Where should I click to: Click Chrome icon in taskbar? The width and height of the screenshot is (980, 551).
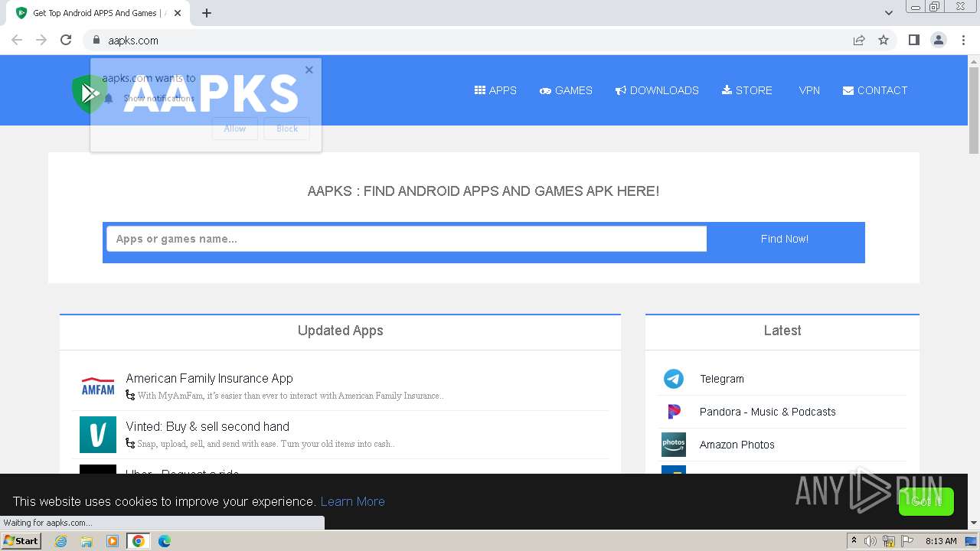pyautogui.click(x=139, y=541)
